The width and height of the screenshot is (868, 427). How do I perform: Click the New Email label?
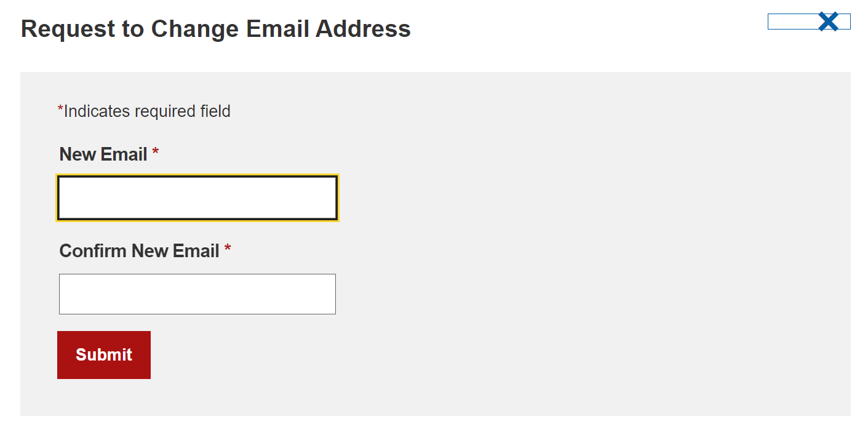[103, 154]
